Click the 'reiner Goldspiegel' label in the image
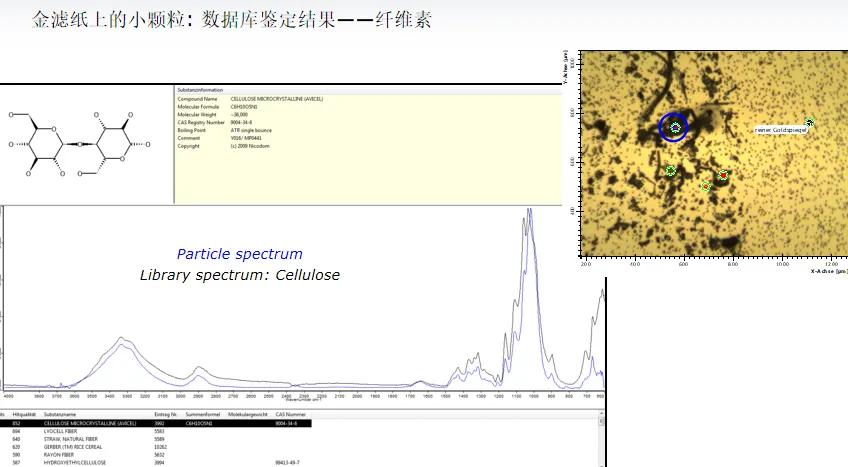The width and height of the screenshot is (848, 467). [x=781, y=130]
